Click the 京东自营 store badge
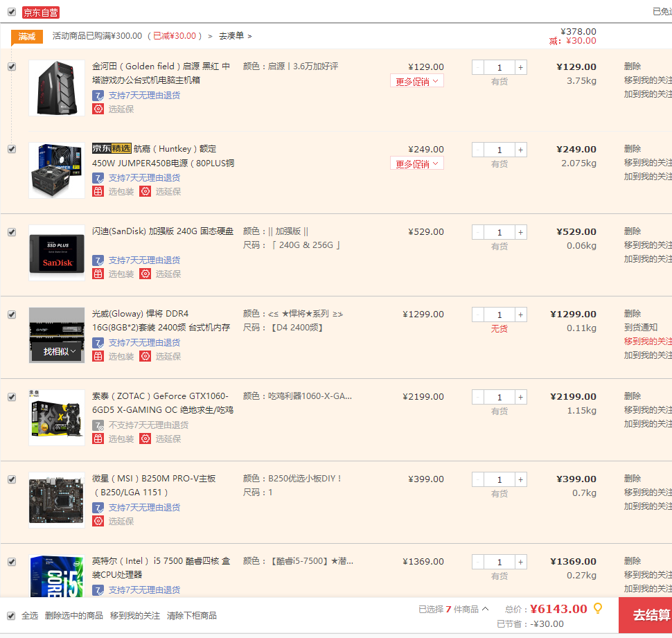Image resolution: width=672 pixels, height=638 pixels. (41, 12)
